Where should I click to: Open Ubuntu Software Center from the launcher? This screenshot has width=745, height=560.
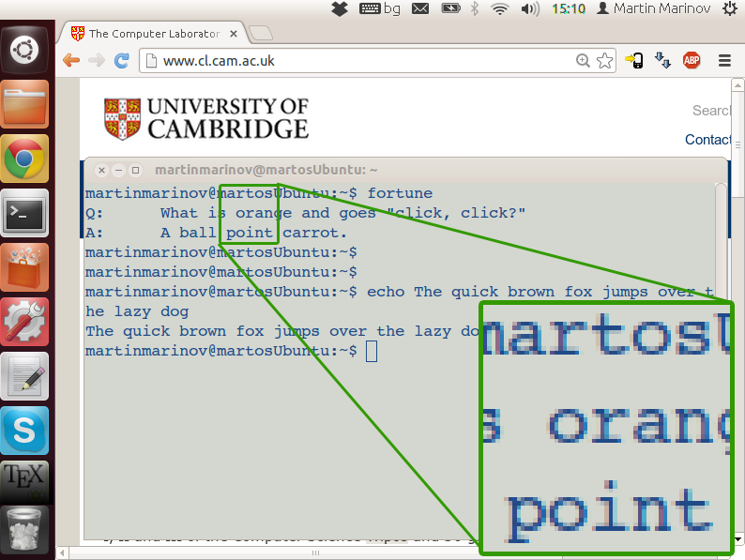coord(25,268)
